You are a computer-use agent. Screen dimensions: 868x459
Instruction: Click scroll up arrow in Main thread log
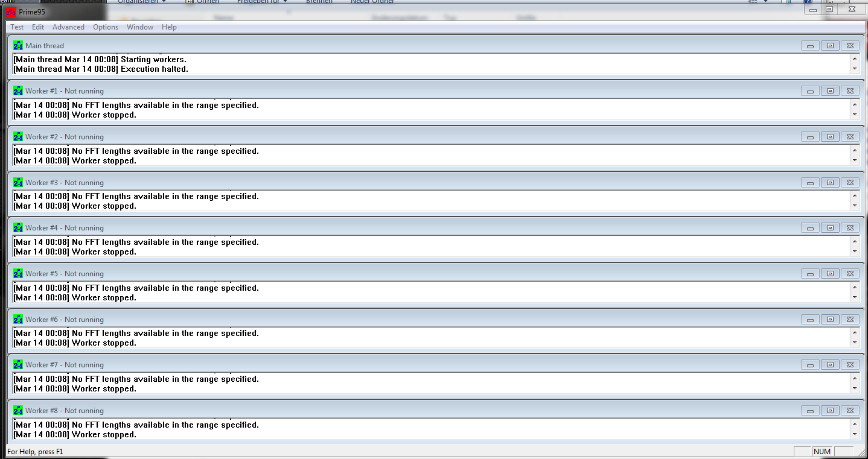coord(855,59)
